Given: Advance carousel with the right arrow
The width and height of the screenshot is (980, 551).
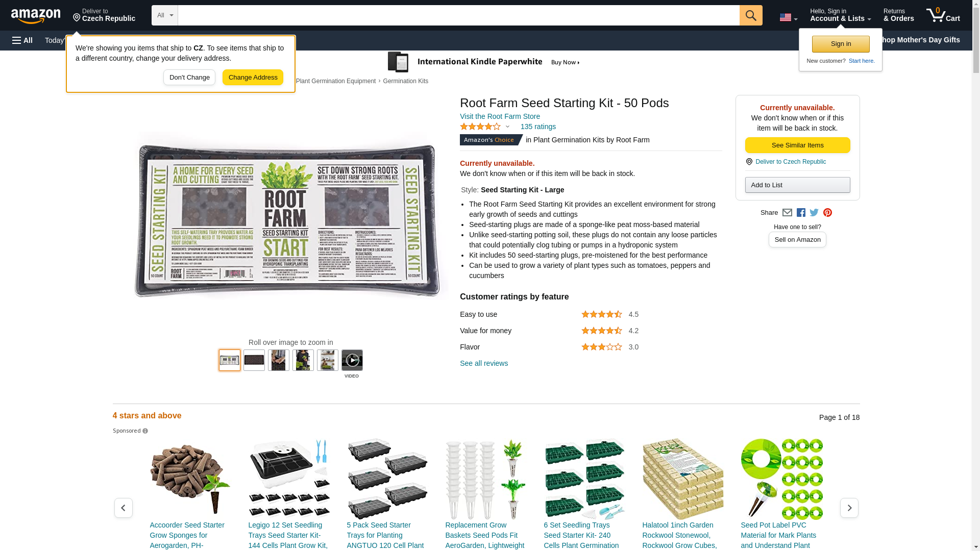Looking at the screenshot, I should [x=849, y=508].
